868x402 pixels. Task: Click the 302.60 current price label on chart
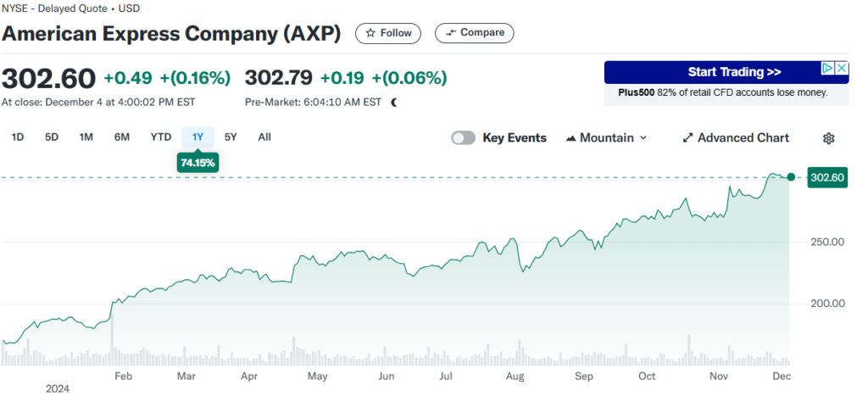tap(828, 177)
